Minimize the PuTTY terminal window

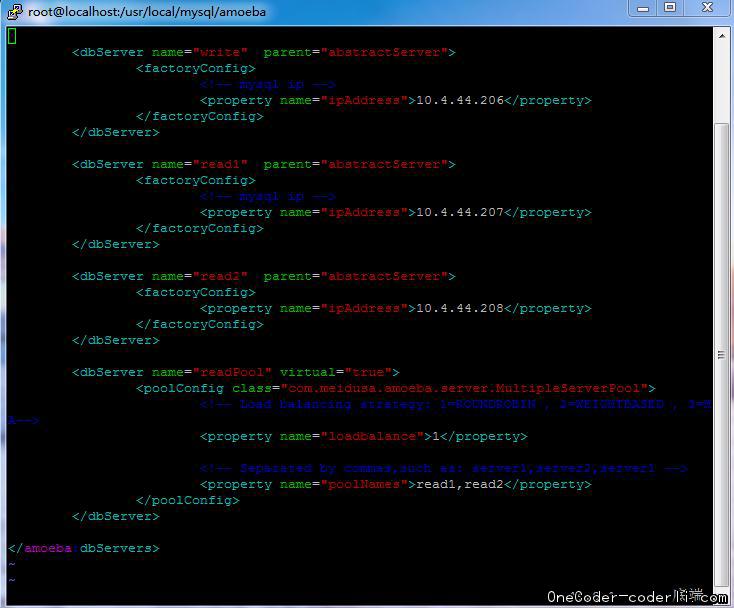point(643,8)
